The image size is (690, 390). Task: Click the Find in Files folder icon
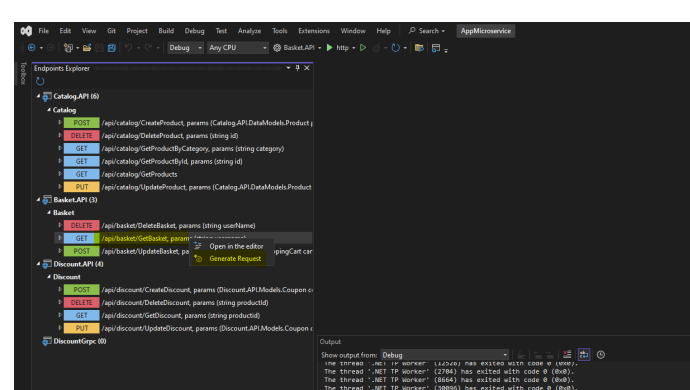[x=419, y=48]
